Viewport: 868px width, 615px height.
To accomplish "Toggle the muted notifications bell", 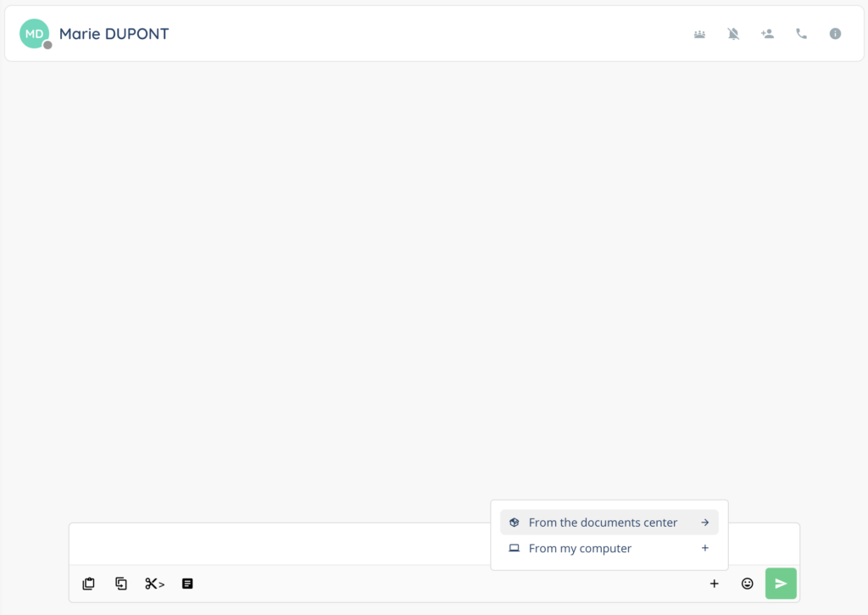I will pos(733,34).
